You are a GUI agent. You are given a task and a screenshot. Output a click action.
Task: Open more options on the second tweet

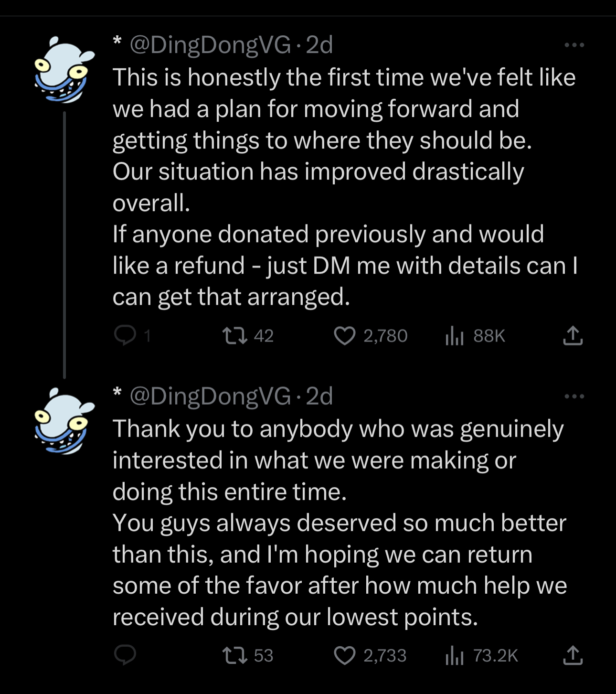(574, 396)
